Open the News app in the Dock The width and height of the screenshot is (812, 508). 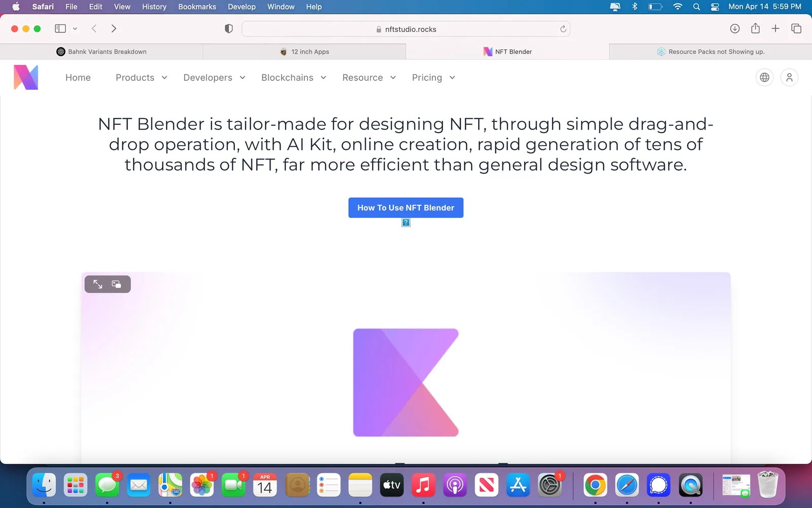[487, 485]
